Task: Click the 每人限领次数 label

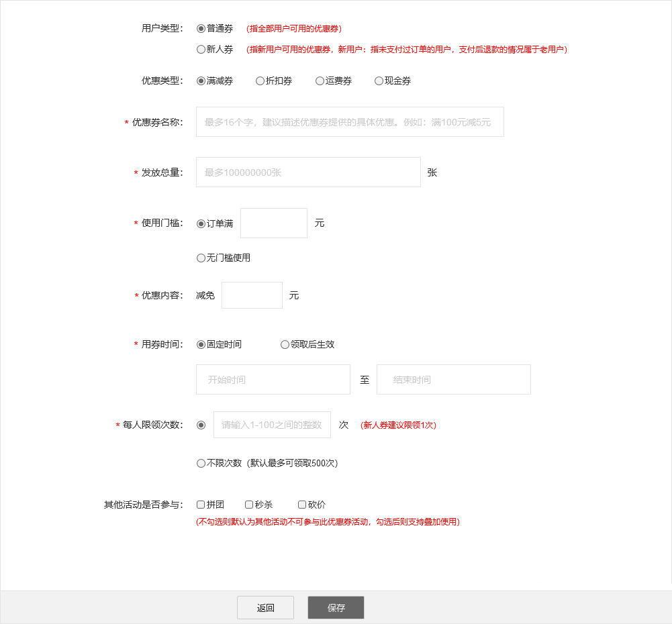Action: click(152, 425)
